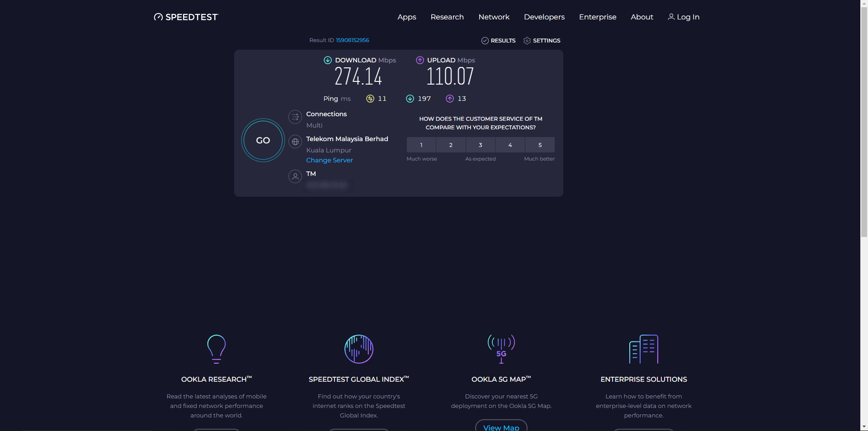The width and height of the screenshot is (868, 431).
Task: Click the Enterprise Solutions buildings icon
Action: [x=643, y=349]
